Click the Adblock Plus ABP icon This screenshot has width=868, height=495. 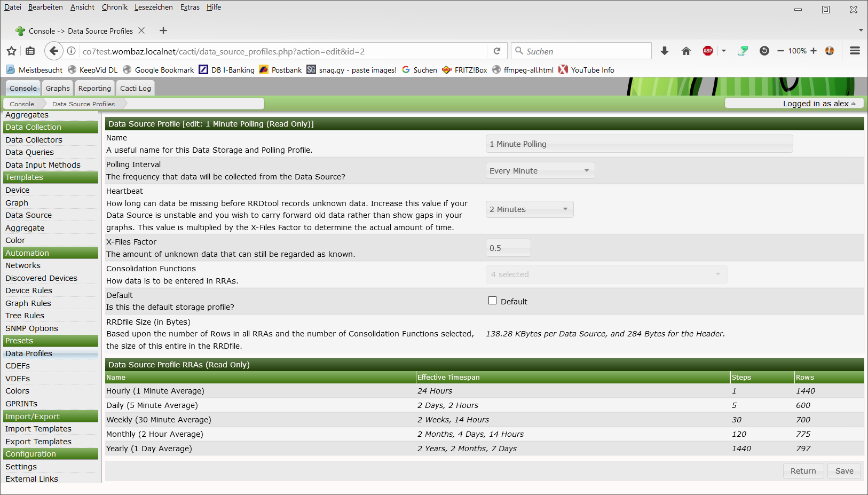pyautogui.click(x=708, y=51)
